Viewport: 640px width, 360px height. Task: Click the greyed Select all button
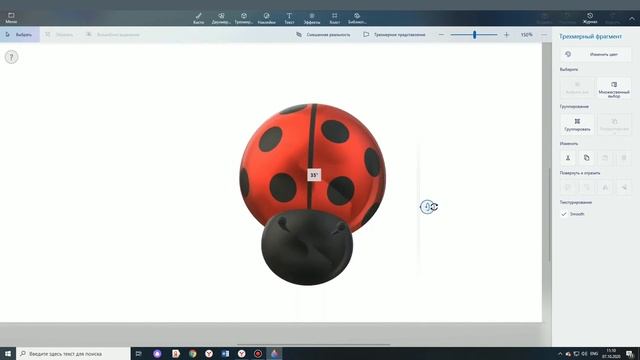(577, 88)
